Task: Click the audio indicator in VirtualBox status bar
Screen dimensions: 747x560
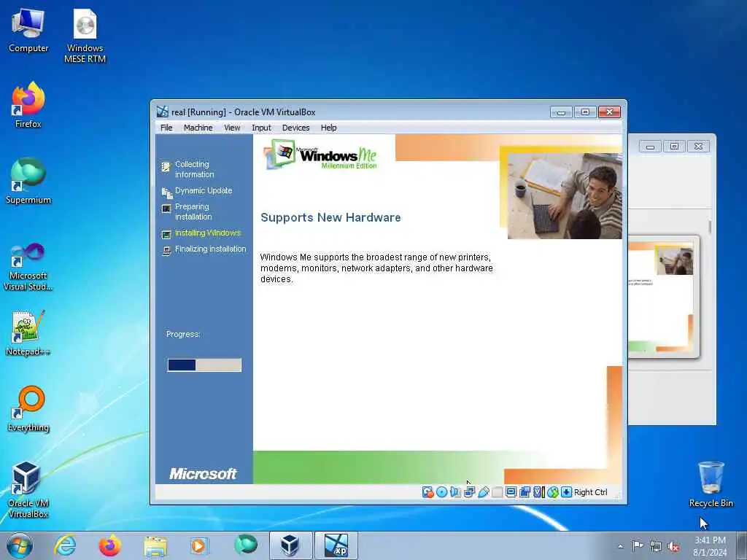Action: pos(455,492)
